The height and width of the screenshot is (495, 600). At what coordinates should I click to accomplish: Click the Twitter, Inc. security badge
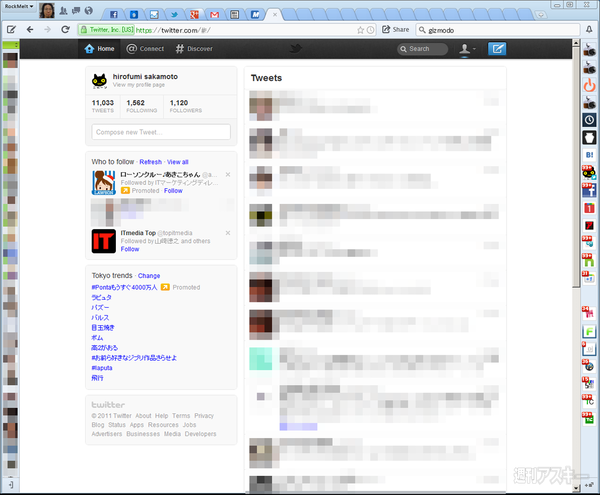point(107,30)
